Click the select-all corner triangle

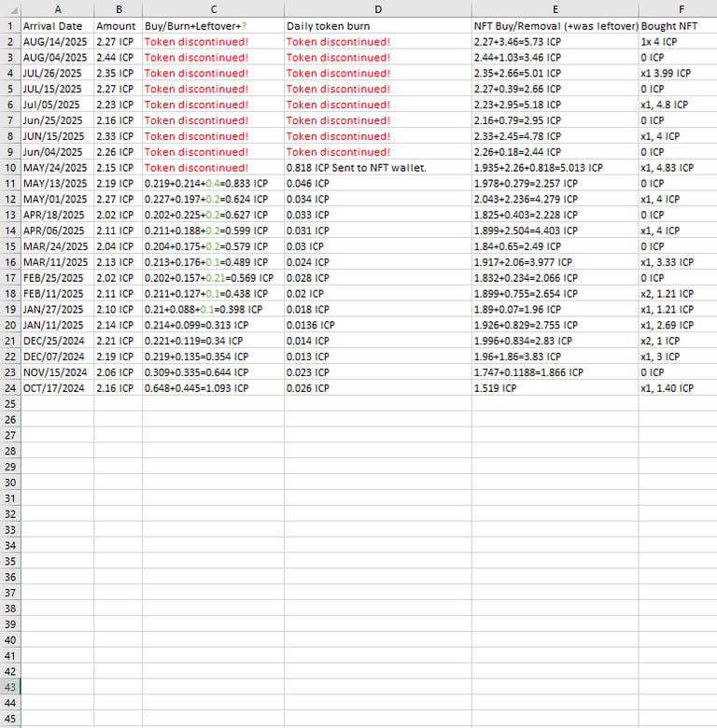tap(14, 10)
